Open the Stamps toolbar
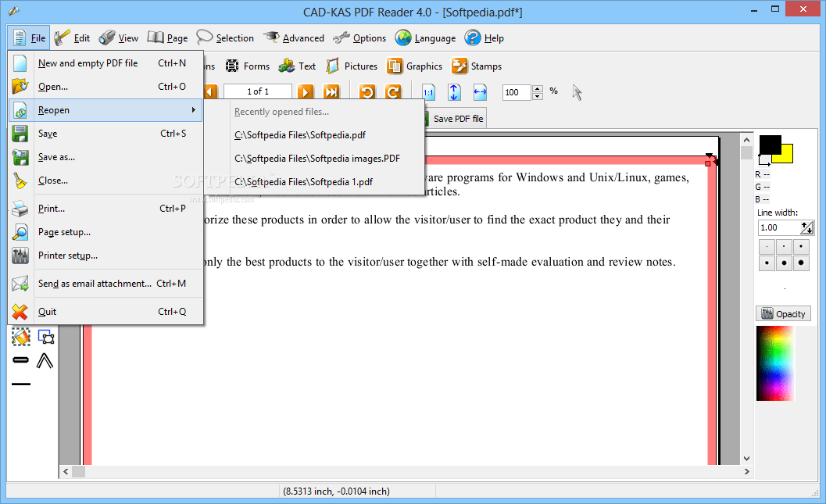826x504 pixels. pyautogui.click(x=477, y=66)
